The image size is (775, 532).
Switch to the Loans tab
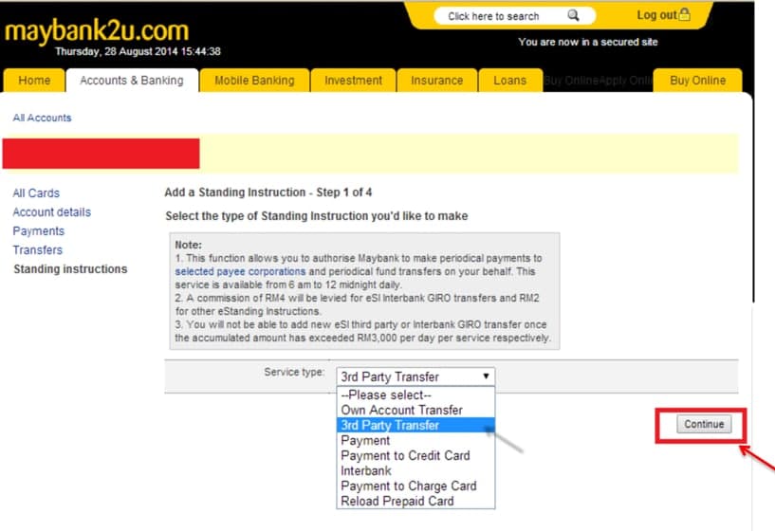[x=510, y=81]
